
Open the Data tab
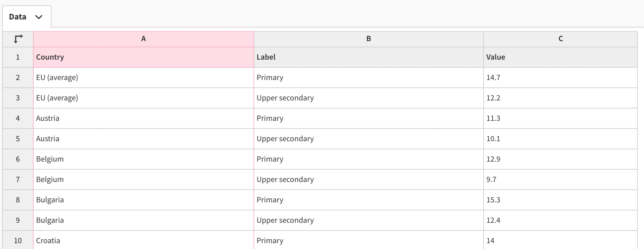click(x=18, y=17)
